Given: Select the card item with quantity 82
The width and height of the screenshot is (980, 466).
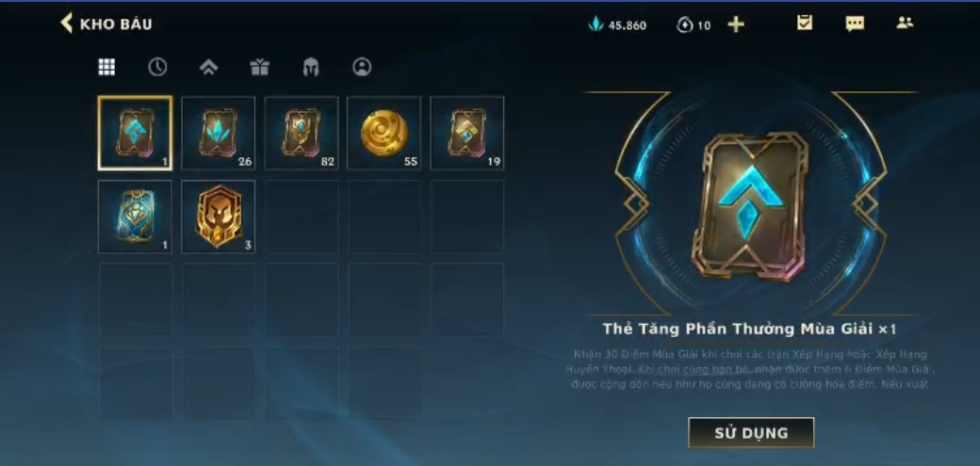Looking at the screenshot, I should 302,133.
